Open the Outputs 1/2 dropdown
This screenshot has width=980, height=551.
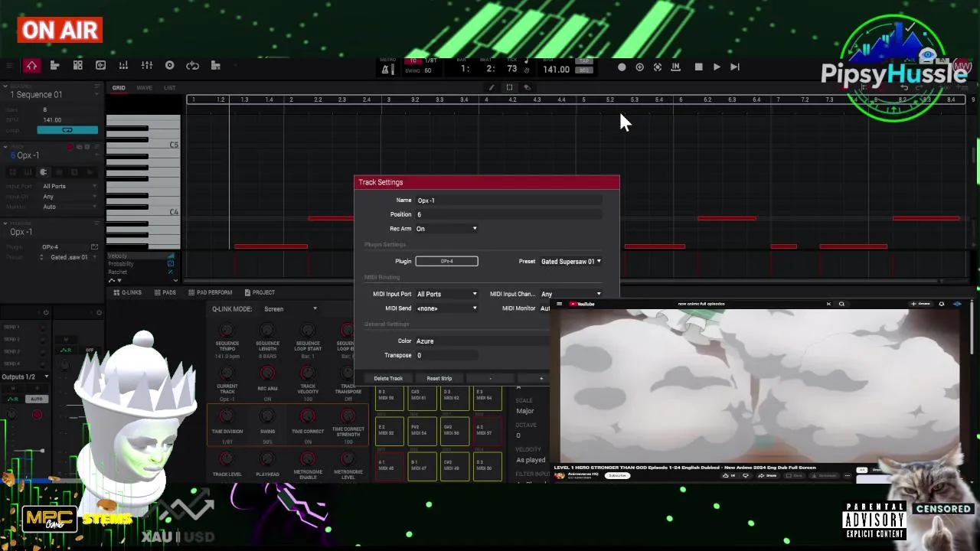pos(25,377)
